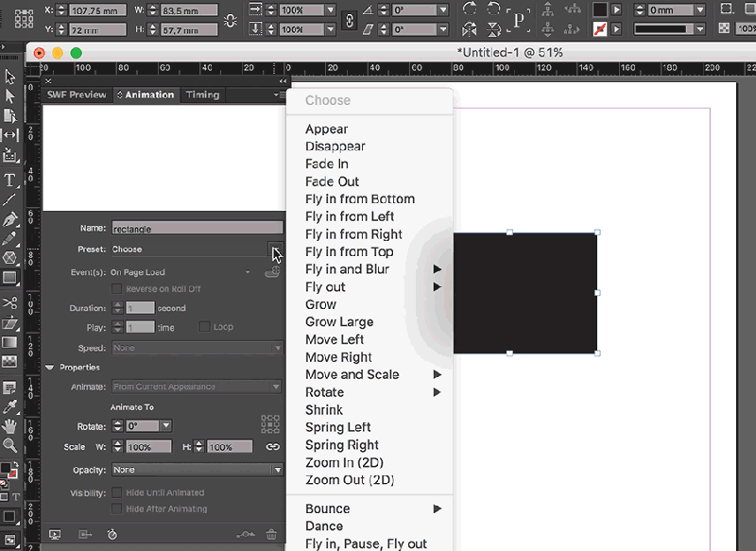
Task: Open the Animation panel flyout menu
Action: pyautogui.click(x=279, y=95)
